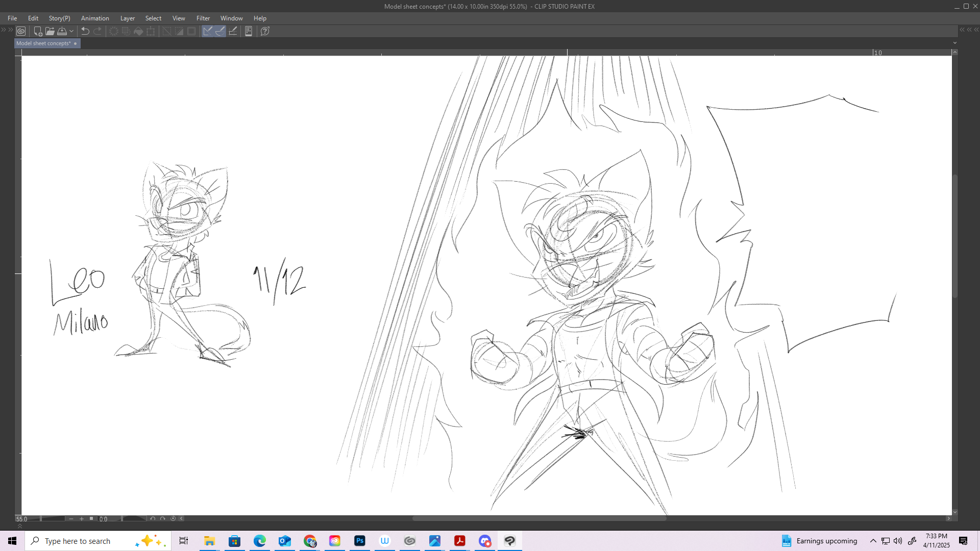980x551 pixels.
Task: Rotate canvas left icon in status bar
Action: point(153,518)
